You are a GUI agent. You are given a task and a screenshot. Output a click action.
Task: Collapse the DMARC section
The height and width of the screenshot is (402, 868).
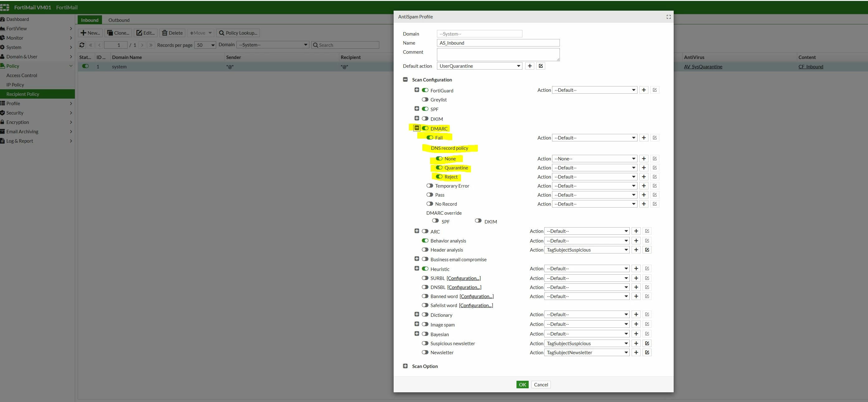tap(417, 128)
